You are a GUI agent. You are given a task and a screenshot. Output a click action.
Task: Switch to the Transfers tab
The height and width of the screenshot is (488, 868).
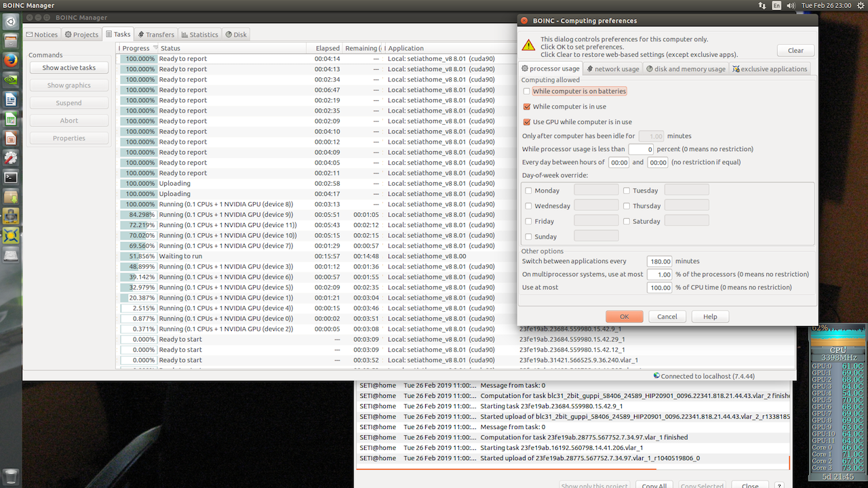point(155,35)
